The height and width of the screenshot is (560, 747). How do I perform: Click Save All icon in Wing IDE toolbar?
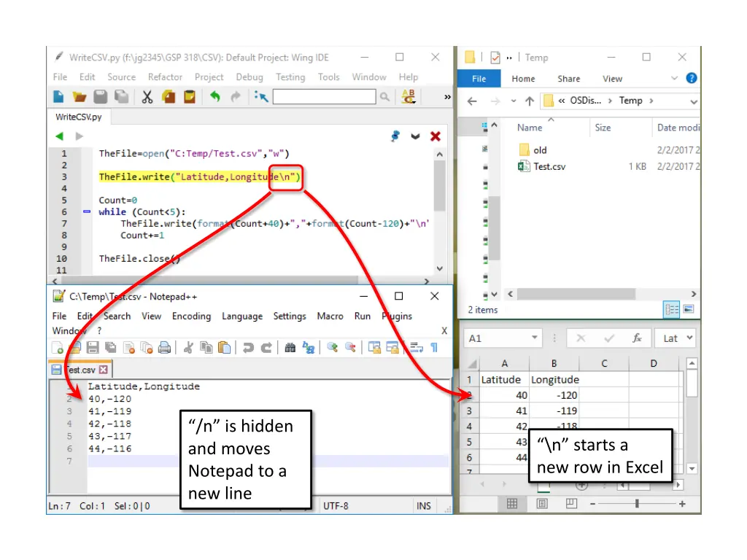(x=122, y=97)
